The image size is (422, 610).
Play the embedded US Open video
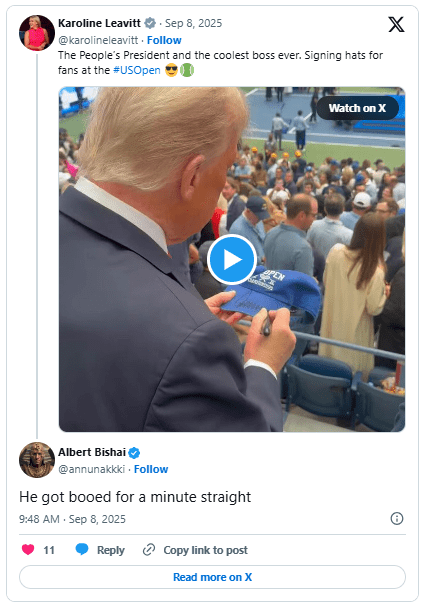(x=231, y=260)
